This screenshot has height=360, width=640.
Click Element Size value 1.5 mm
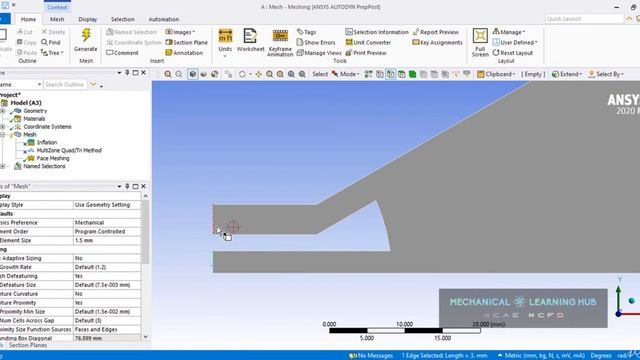point(107,240)
